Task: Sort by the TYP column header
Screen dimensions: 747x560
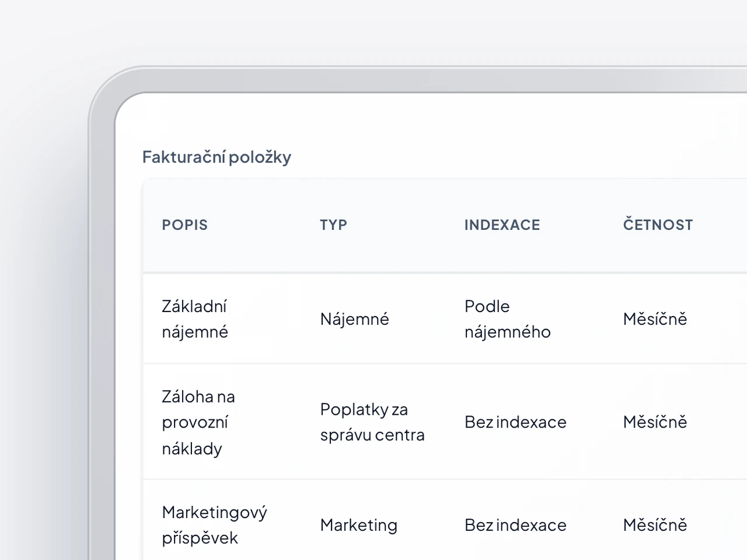Action: click(333, 225)
